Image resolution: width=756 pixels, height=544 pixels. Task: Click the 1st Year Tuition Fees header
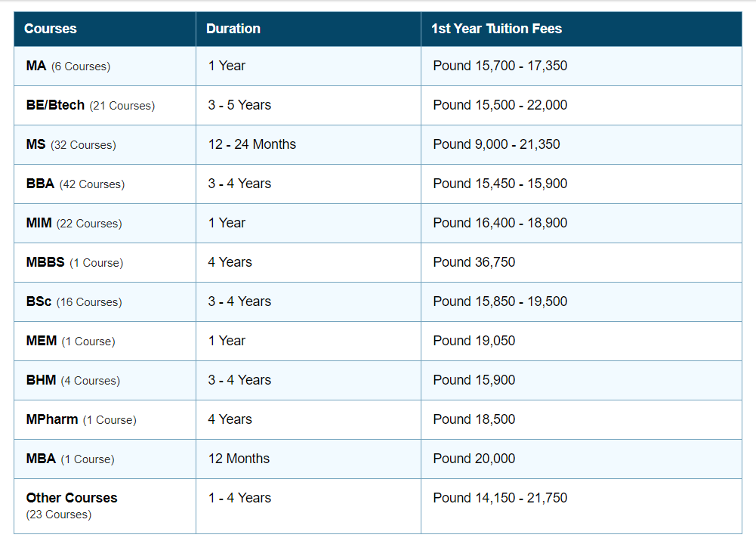tap(496, 29)
